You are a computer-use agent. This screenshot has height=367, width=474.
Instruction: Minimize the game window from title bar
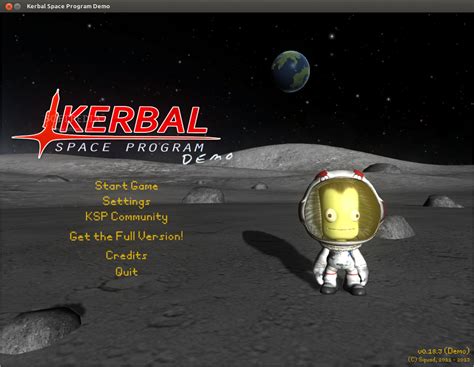click(x=17, y=6)
